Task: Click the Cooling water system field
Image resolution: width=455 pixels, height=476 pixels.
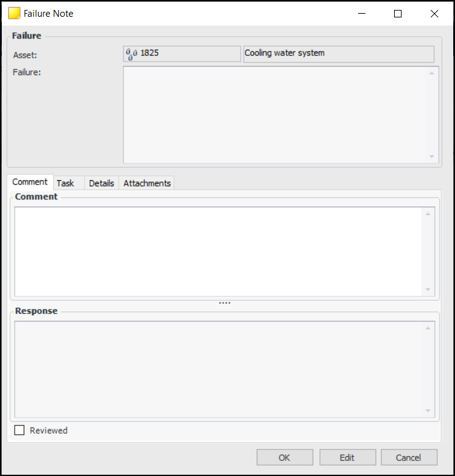Action: point(339,53)
